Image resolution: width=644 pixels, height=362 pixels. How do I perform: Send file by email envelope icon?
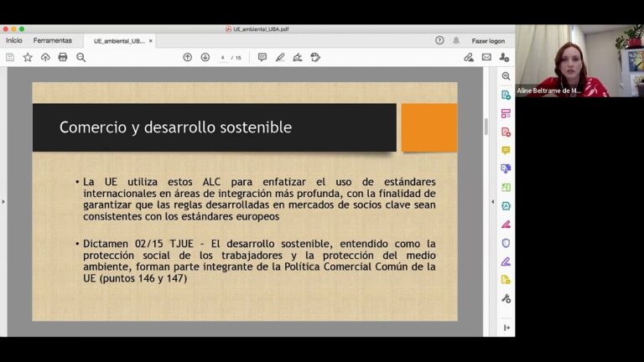pos(486,58)
